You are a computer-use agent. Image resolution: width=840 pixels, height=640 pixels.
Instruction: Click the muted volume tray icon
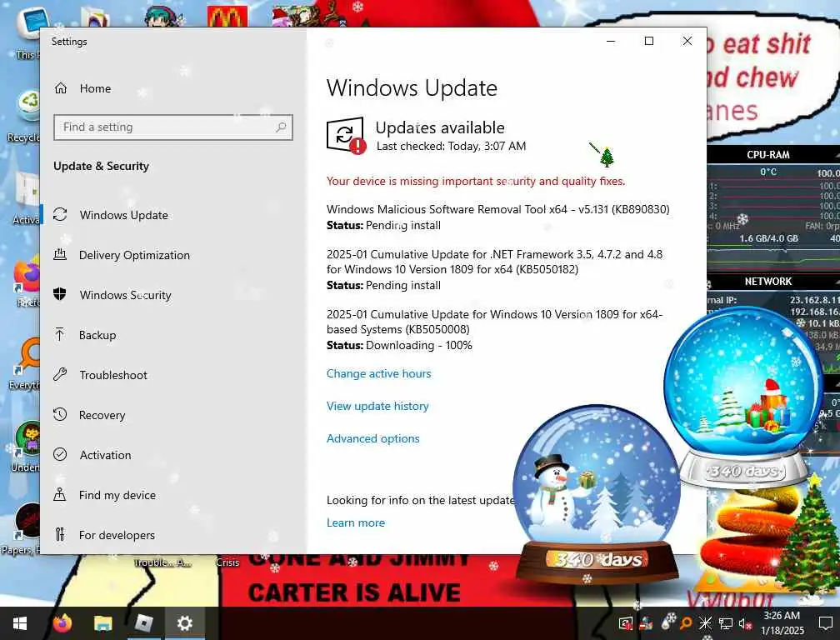[745, 624]
